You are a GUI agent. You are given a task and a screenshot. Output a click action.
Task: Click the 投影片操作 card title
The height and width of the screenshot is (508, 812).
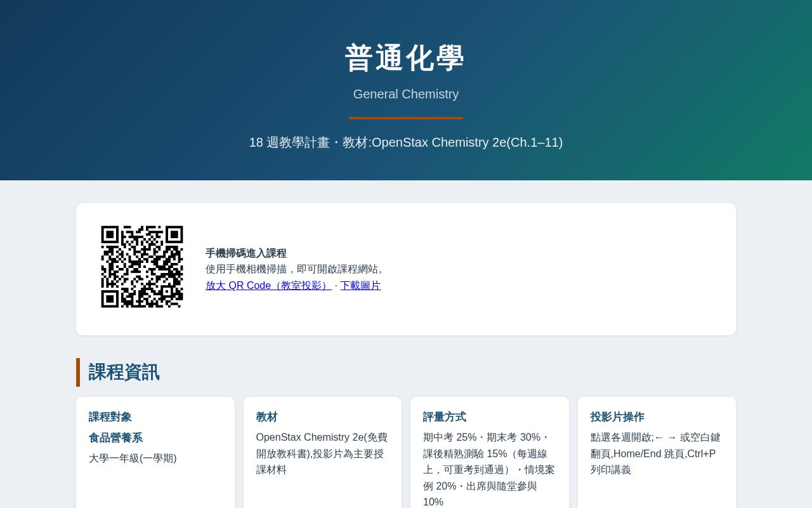(617, 417)
